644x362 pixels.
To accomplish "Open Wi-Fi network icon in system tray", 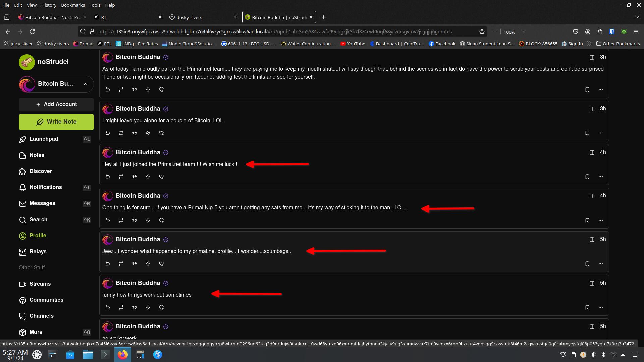I will (x=613, y=355).
